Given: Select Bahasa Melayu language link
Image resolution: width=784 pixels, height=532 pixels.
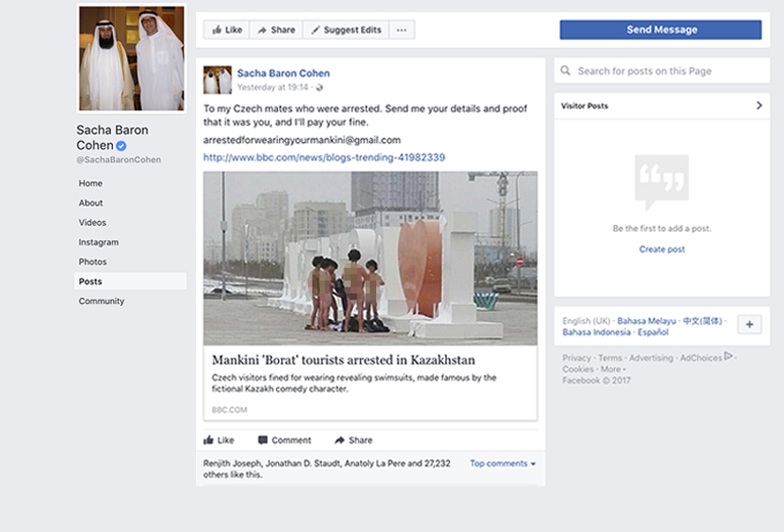Looking at the screenshot, I should pos(646,321).
